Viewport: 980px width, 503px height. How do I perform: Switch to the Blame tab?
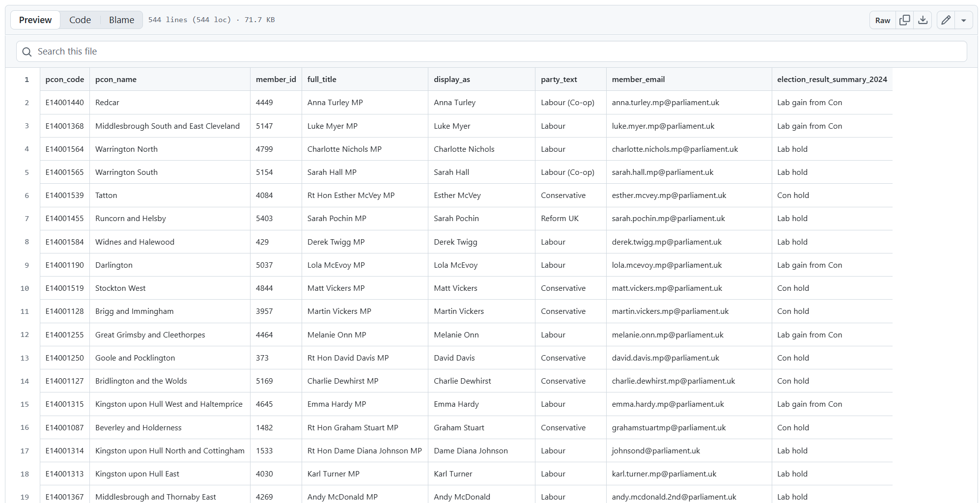[x=121, y=20]
